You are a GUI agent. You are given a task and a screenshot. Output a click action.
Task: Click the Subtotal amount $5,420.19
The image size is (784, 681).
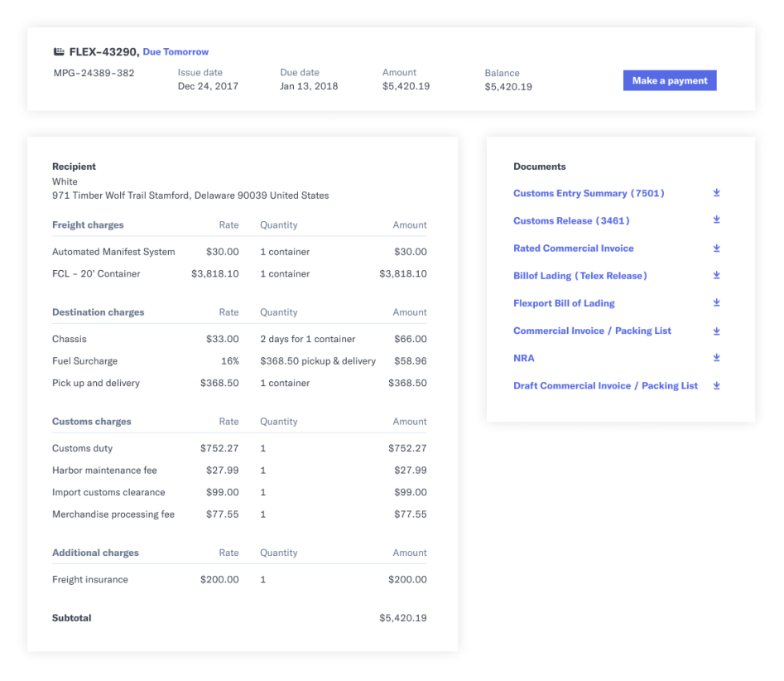coord(402,618)
